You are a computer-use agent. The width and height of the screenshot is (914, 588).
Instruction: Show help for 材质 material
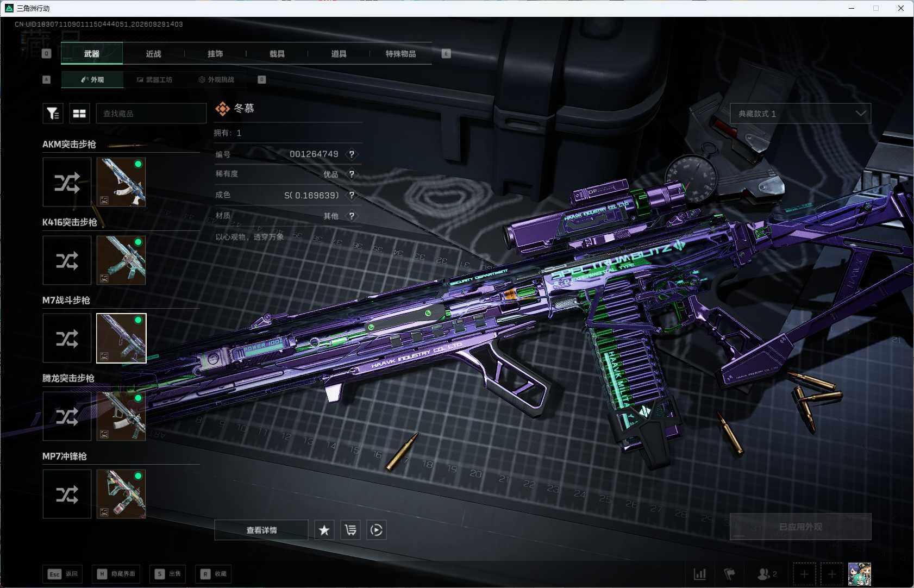(352, 216)
